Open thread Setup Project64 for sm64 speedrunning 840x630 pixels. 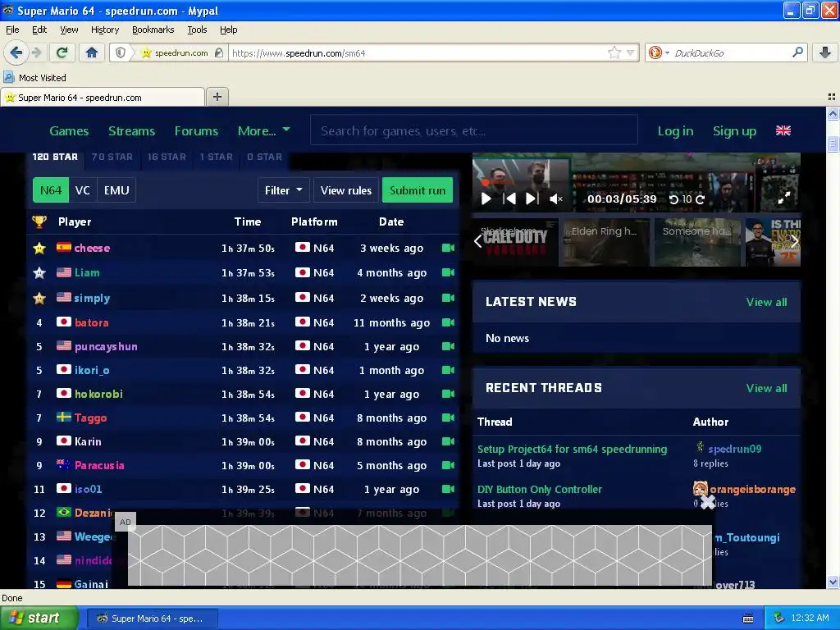tap(572, 449)
